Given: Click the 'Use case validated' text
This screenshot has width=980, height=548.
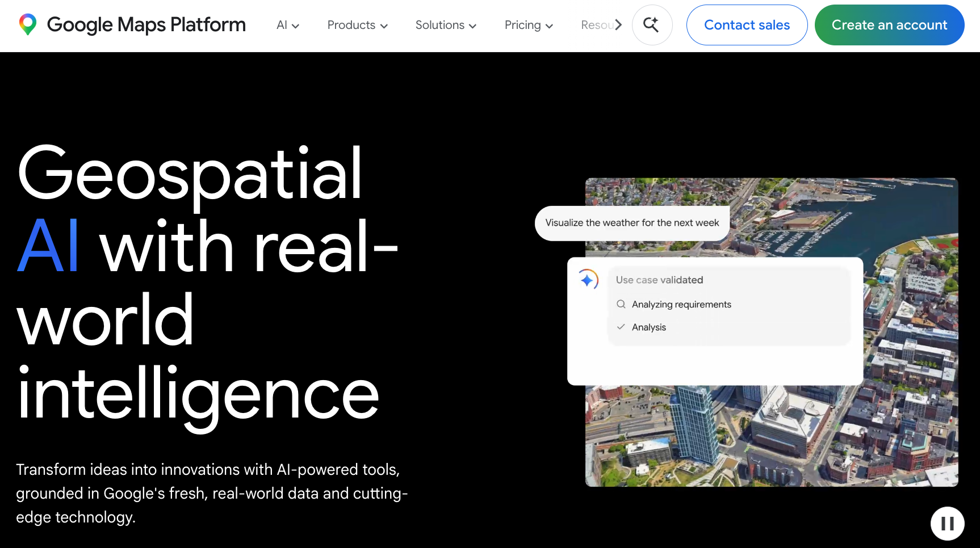Looking at the screenshot, I should (659, 280).
